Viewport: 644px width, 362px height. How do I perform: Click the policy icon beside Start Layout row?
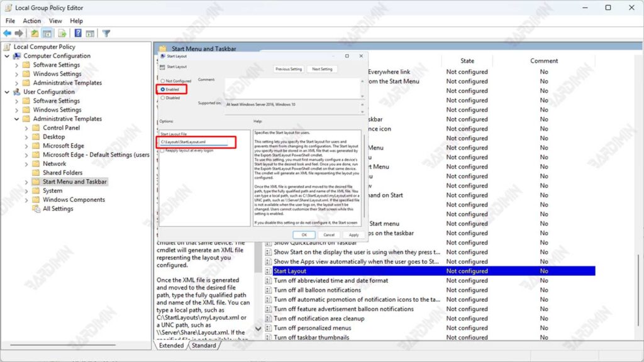(x=268, y=271)
